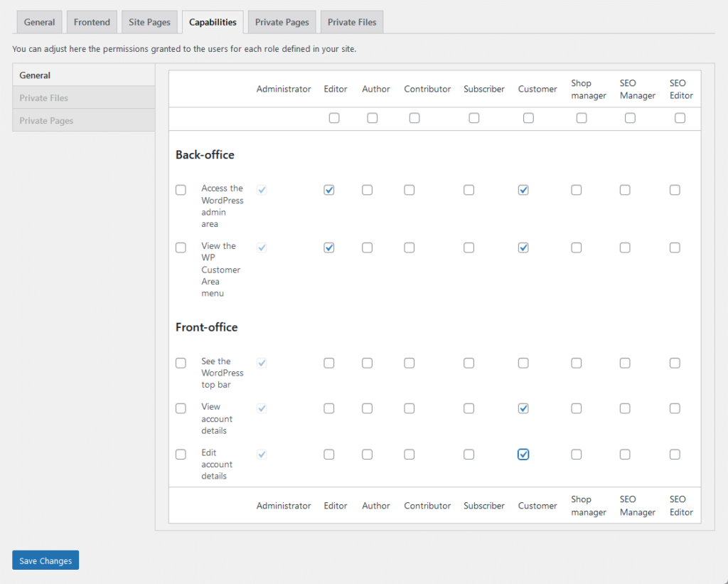
Task: Enable Contributor to edit account details
Action: pos(409,455)
